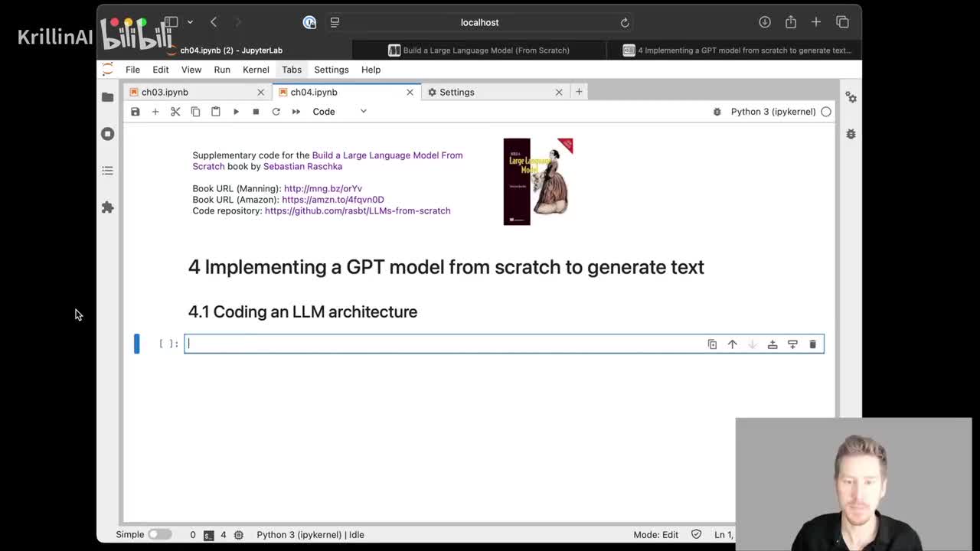The image size is (980, 551).
Task: Run the selected cell with play icon
Action: point(236,112)
